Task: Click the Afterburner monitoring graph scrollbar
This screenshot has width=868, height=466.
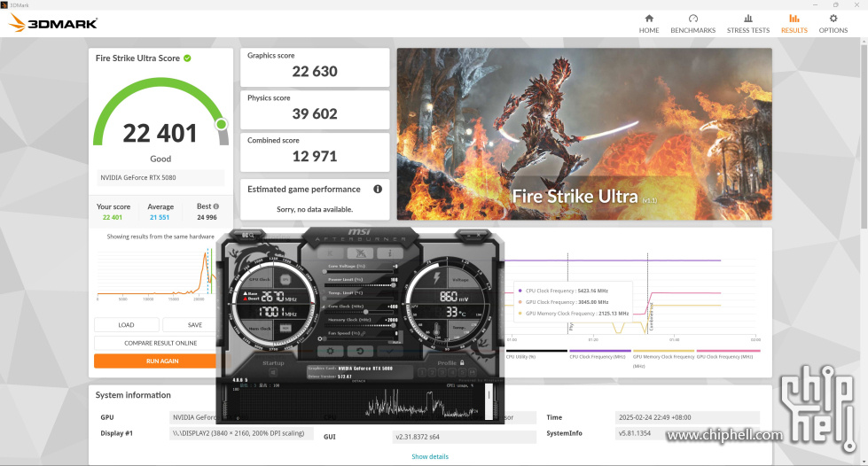Action: 489,400
